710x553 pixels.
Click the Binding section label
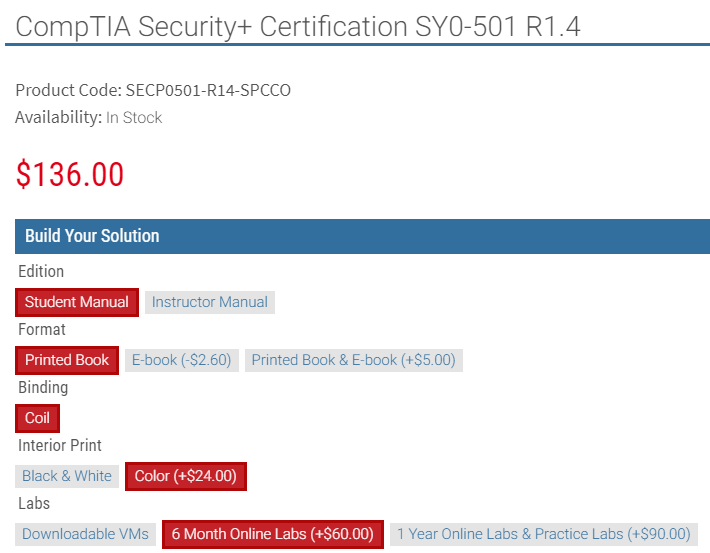[43, 388]
